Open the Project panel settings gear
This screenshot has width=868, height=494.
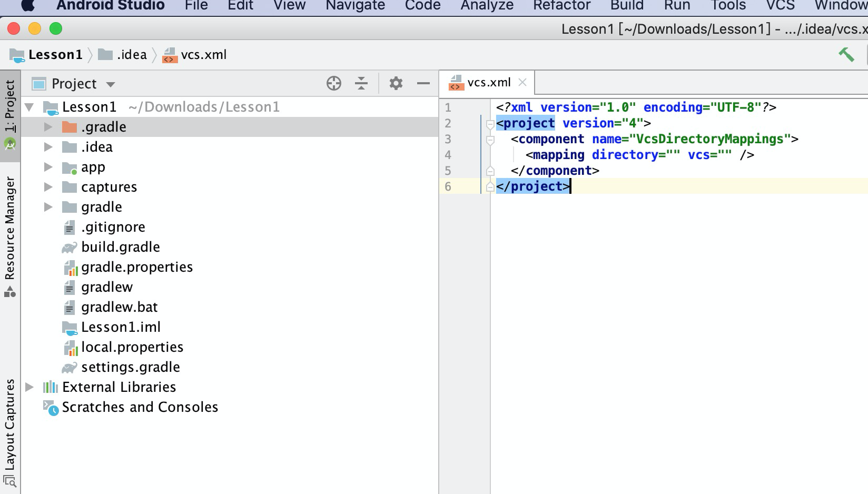point(396,83)
